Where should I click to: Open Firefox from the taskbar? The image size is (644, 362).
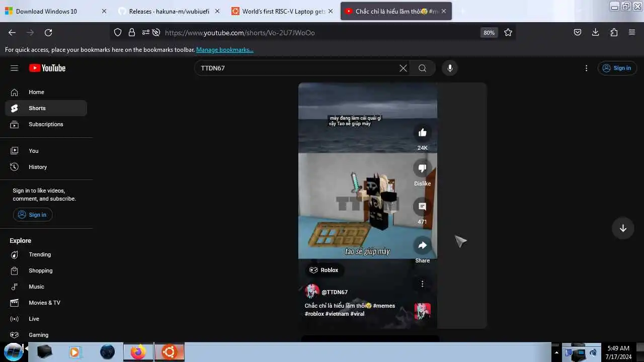[138, 352]
